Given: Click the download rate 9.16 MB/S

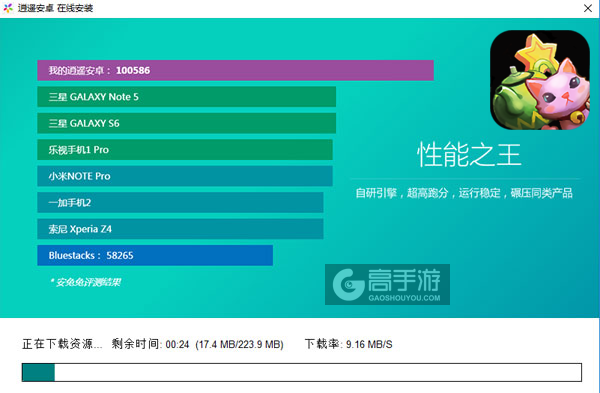Looking at the screenshot, I should [x=369, y=344].
